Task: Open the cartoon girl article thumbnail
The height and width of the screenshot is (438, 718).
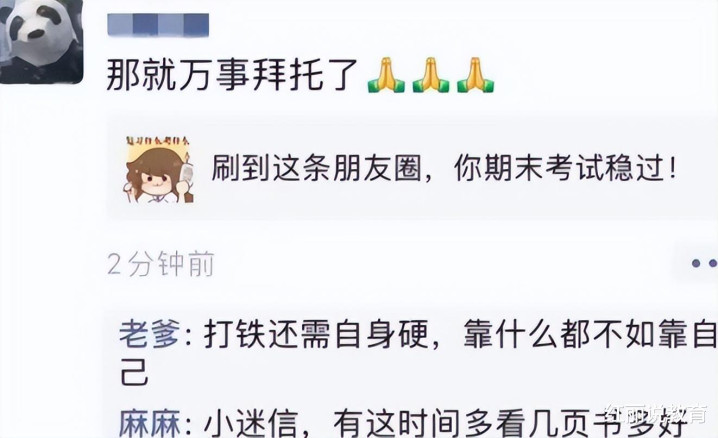Action: pyautogui.click(x=158, y=170)
